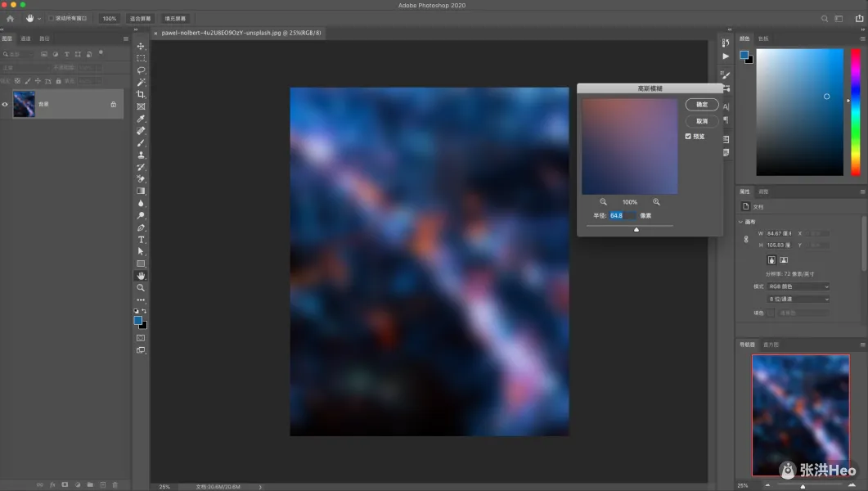
Task: Select the Brush tool in toolbar
Action: [x=141, y=143]
